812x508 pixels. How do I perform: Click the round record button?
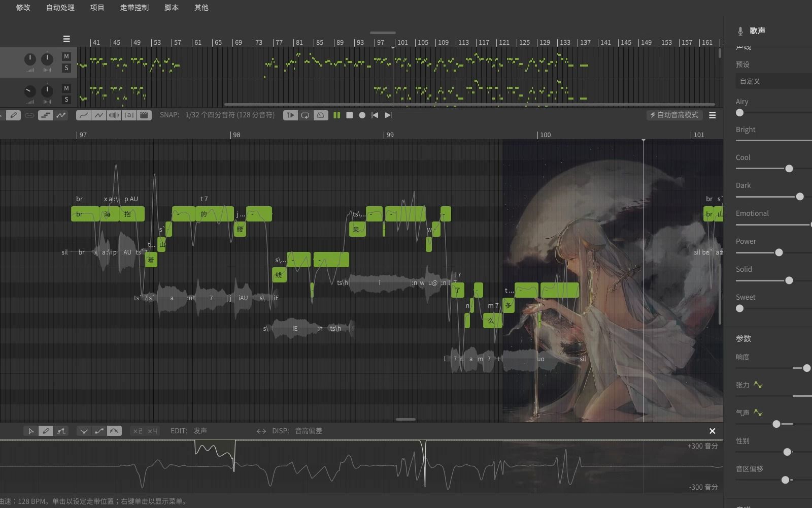tap(362, 115)
